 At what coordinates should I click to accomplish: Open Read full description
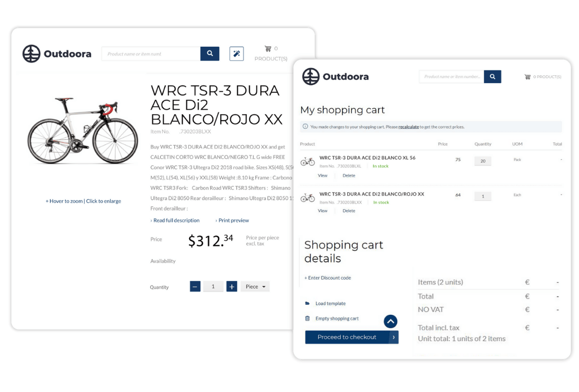pos(176,220)
